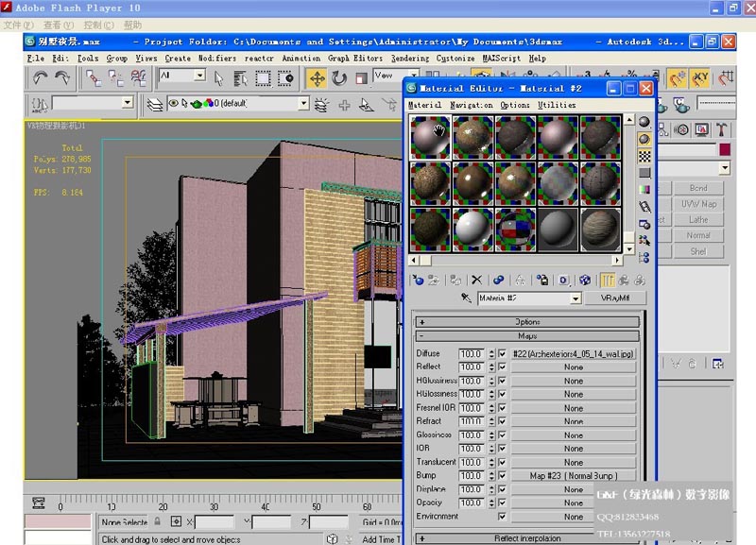The image size is (756, 545).
Task: Toggle Show Map in Viewport icon
Action: (x=585, y=280)
